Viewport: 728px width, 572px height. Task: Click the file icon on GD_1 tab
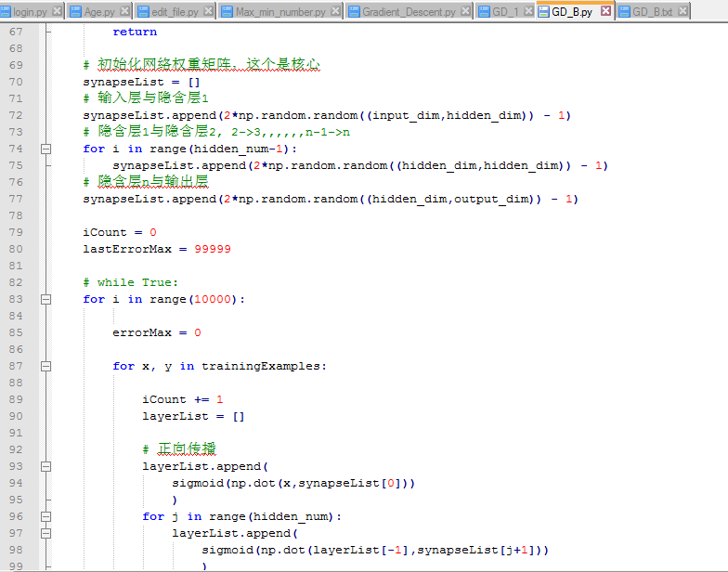click(x=484, y=11)
